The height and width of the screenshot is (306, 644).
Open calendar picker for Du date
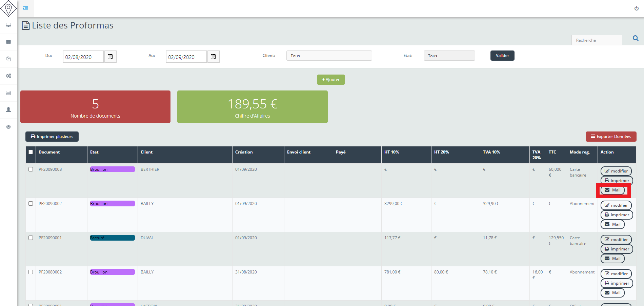[x=110, y=57]
